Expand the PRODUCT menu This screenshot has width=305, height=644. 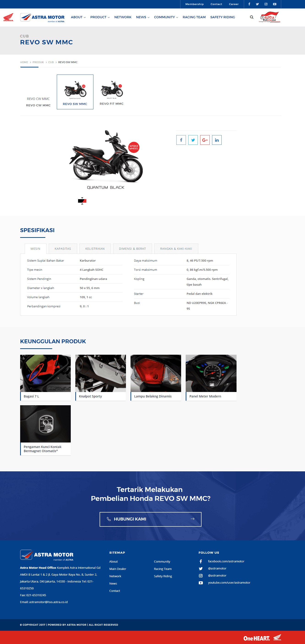pyautogui.click(x=100, y=17)
